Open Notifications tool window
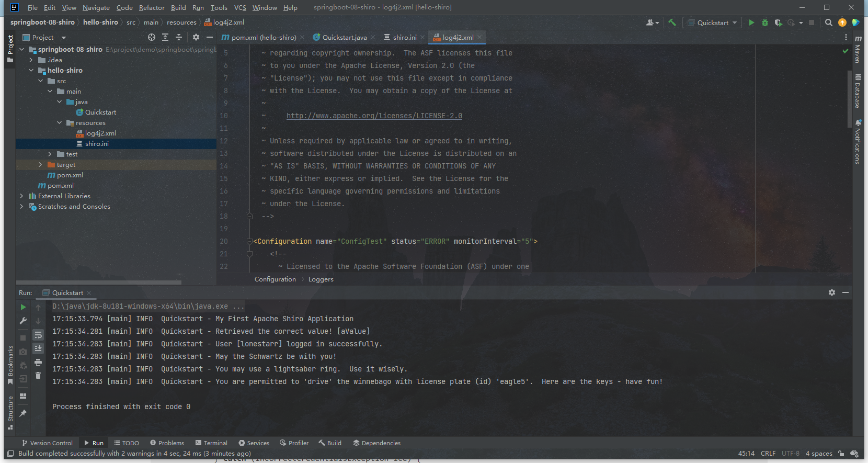This screenshot has height=463, width=868. (x=858, y=142)
